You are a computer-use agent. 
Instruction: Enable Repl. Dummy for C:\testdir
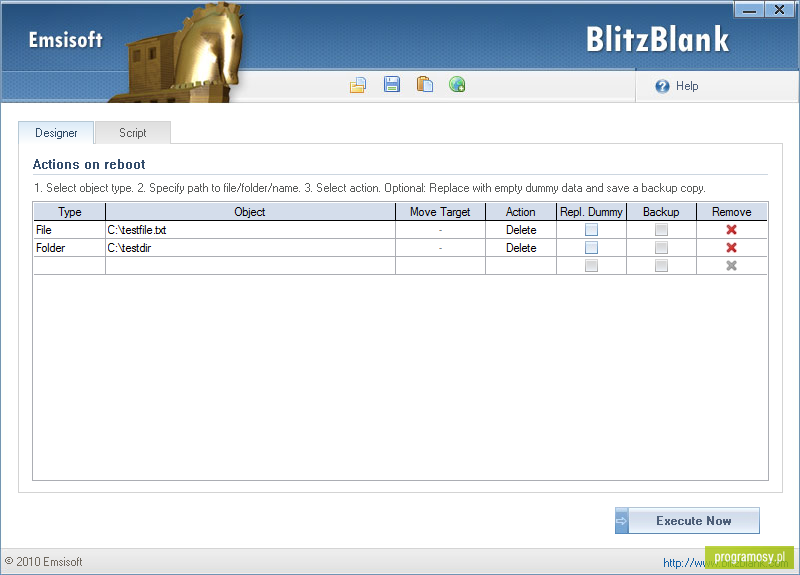(591, 247)
